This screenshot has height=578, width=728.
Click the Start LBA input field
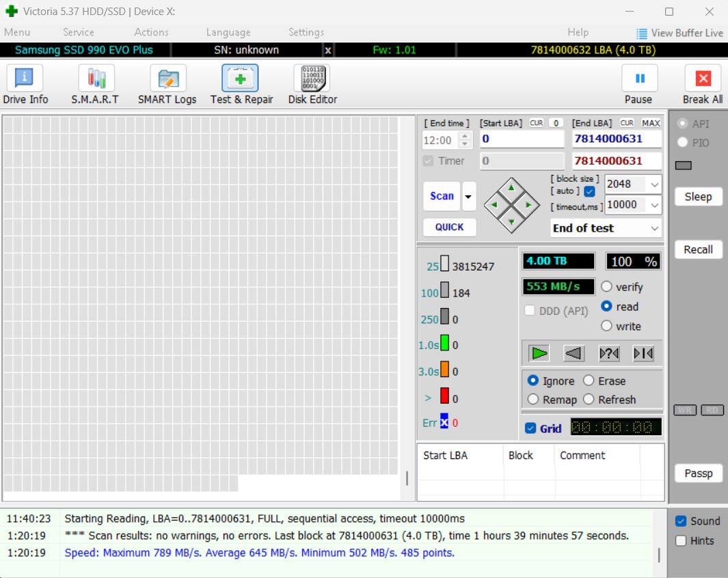[522, 139]
